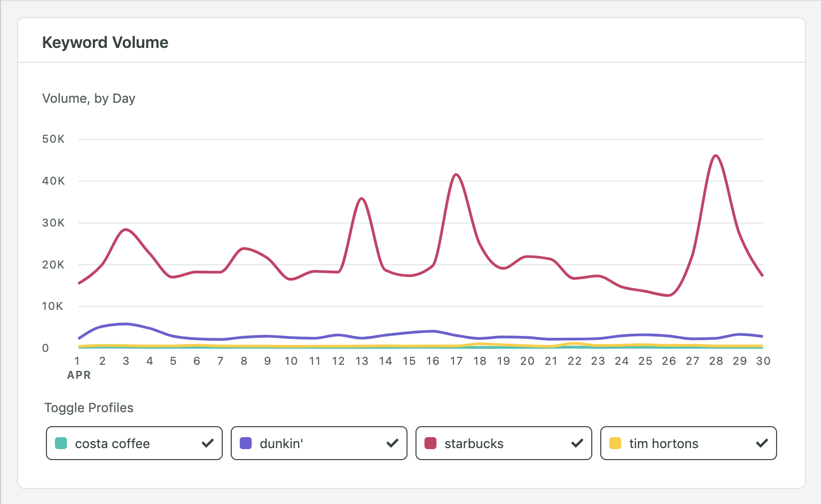The image size is (821, 504).
Task: Click the teal costa coffee color swatch
Action: click(61, 443)
